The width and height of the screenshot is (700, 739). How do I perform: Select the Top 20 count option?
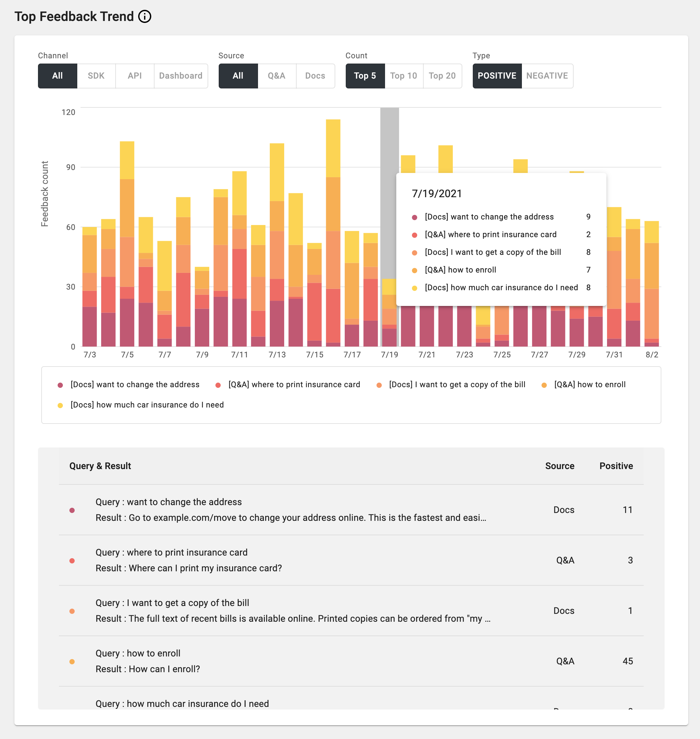(442, 76)
